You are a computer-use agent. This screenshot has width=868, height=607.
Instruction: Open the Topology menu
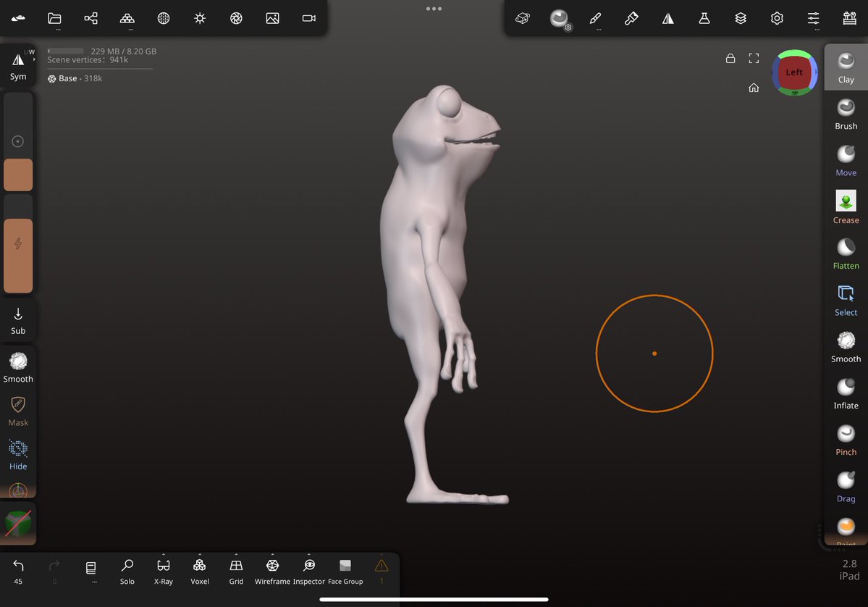tap(127, 18)
